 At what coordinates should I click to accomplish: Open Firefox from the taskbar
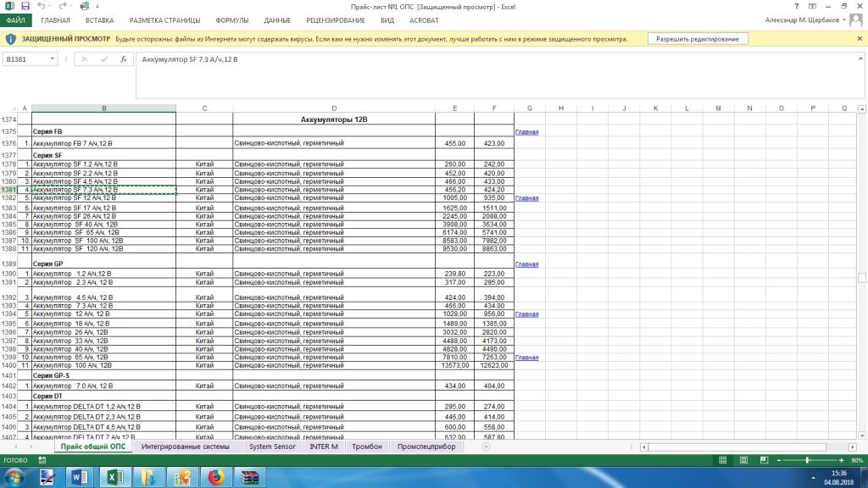point(216,477)
